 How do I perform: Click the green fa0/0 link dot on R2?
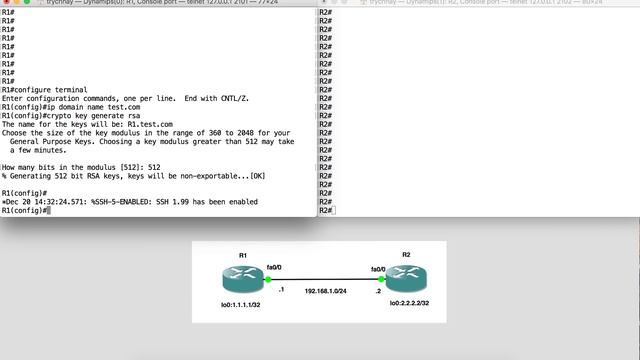tap(381, 279)
